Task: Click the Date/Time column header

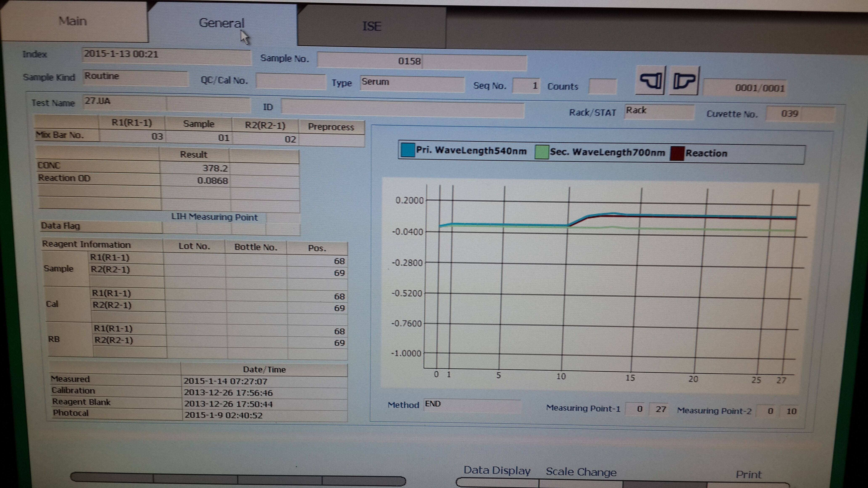Action: click(264, 370)
